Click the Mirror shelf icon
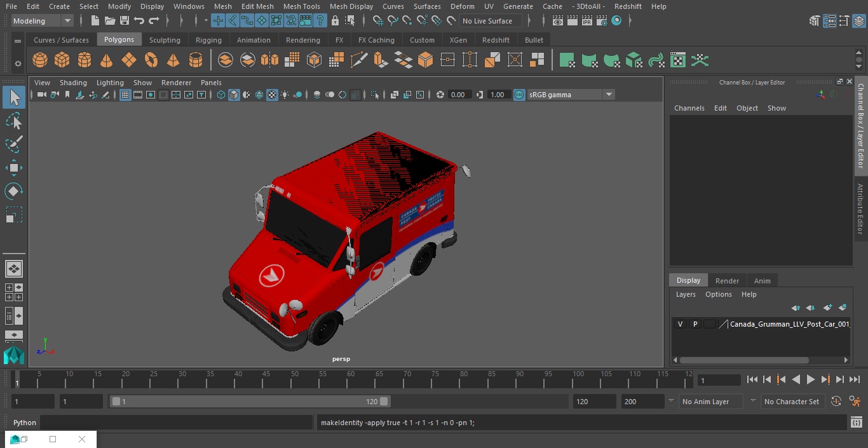 coord(269,60)
